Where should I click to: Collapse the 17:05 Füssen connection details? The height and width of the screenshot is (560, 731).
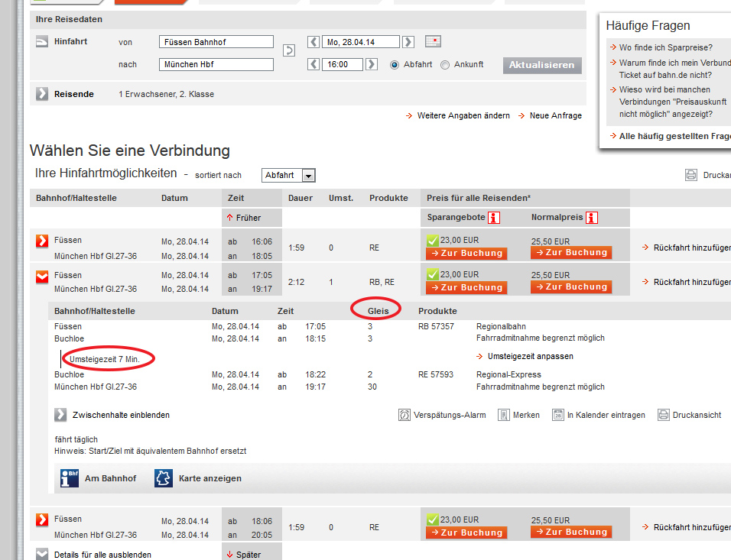pyautogui.click(x=42, y=277)
